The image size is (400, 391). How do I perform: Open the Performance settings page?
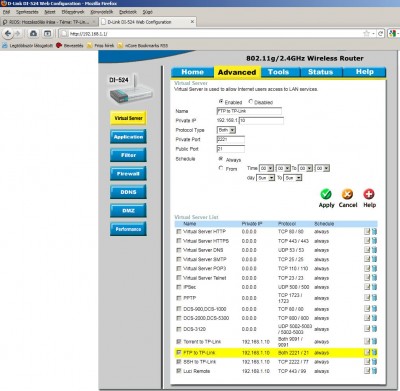coord(128,229)
